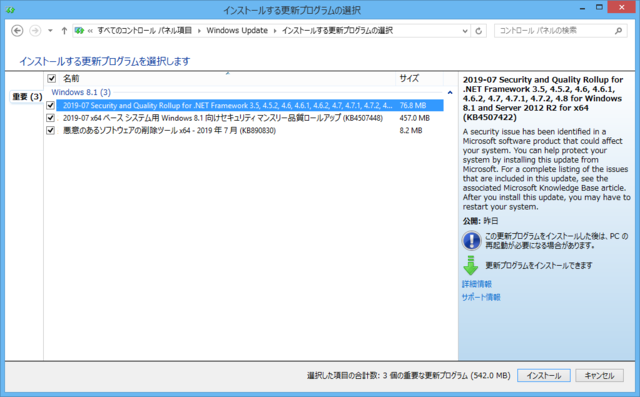Expand the address bar history dropdown
The width and height of the screenshot is (640, 397).
[x=464, y=31]
